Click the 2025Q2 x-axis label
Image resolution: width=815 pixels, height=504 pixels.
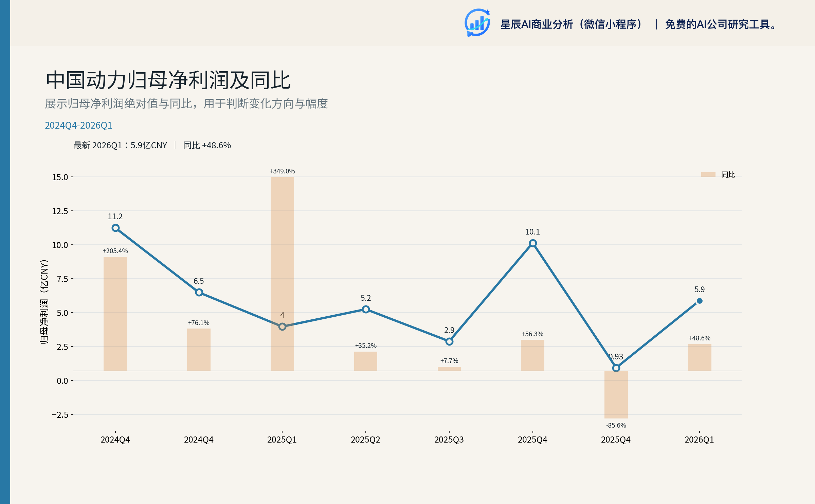pyautogui.click(x=365, y=440)
